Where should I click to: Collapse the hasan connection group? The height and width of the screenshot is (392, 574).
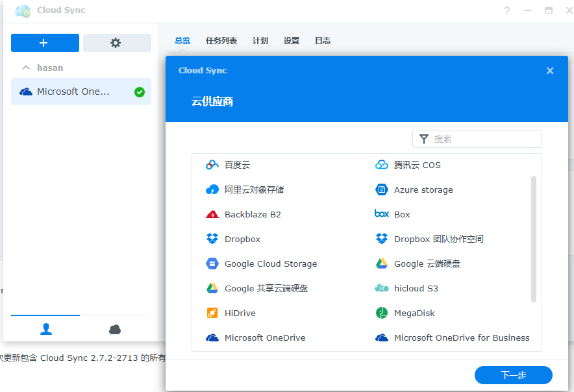coord(25,67)
